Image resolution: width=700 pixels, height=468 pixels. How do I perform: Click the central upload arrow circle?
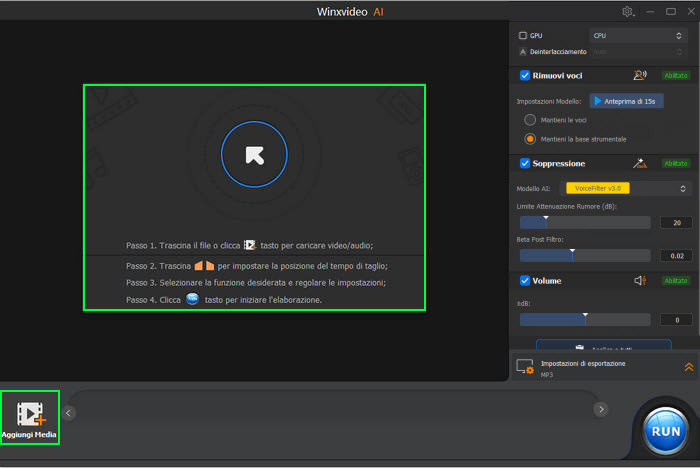[x=254, y=154]
